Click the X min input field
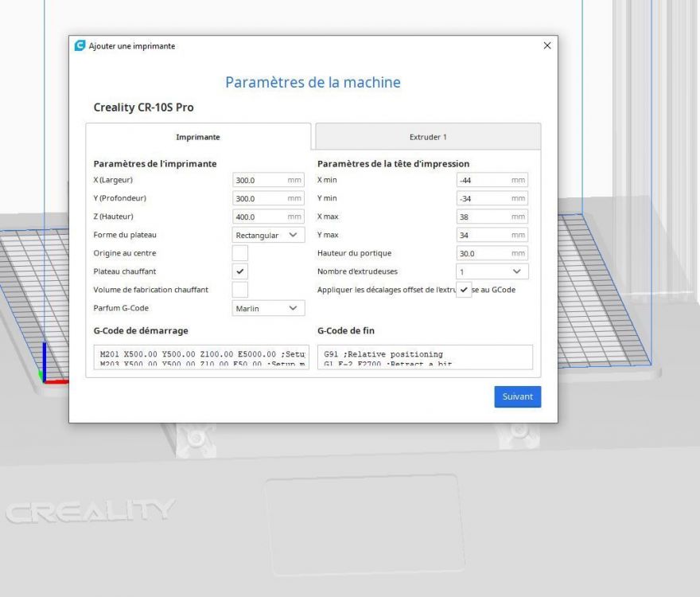Screen dimensions: 700x597 492,180
